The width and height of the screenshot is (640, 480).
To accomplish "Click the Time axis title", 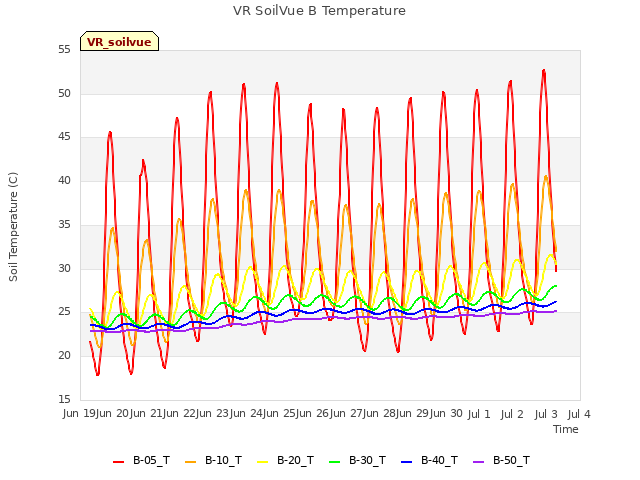I will pos(566,429).
